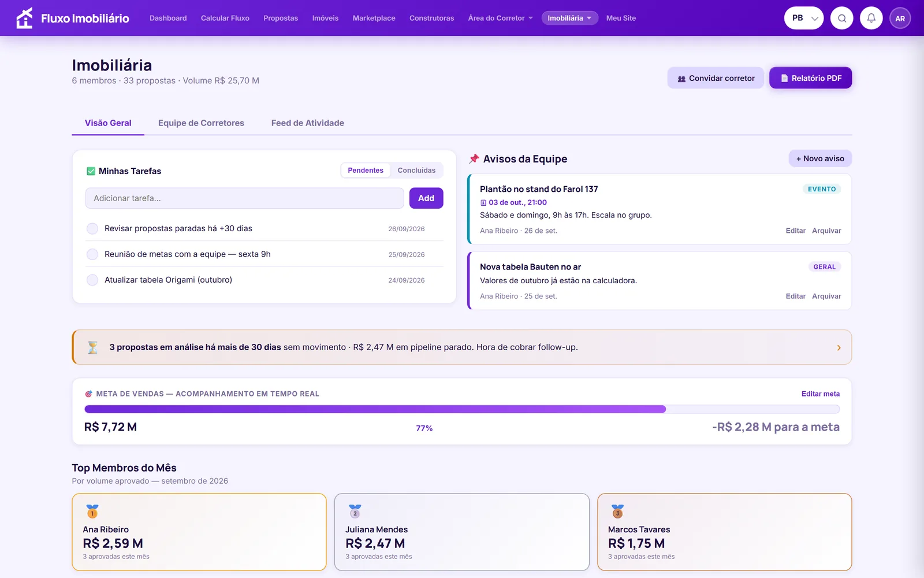Click the hourglass icon in the stalled proposals alert
Screen dimensions: 924x578
92,347
